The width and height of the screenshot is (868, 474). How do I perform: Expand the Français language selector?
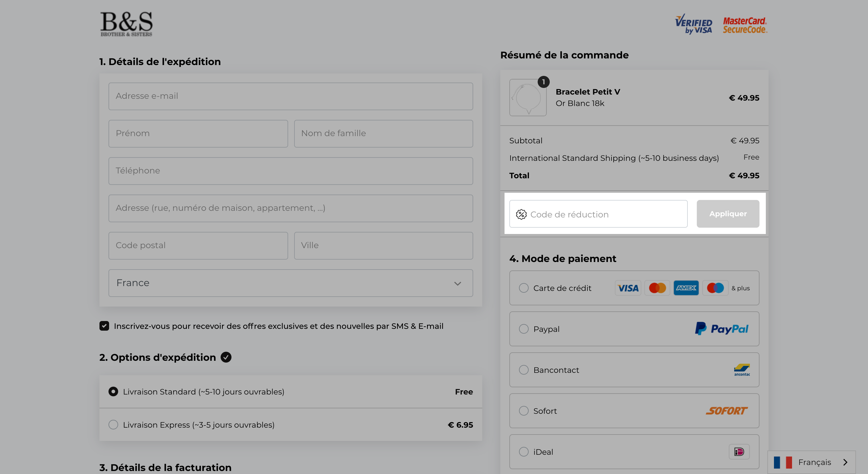click(x=811, y=462)
